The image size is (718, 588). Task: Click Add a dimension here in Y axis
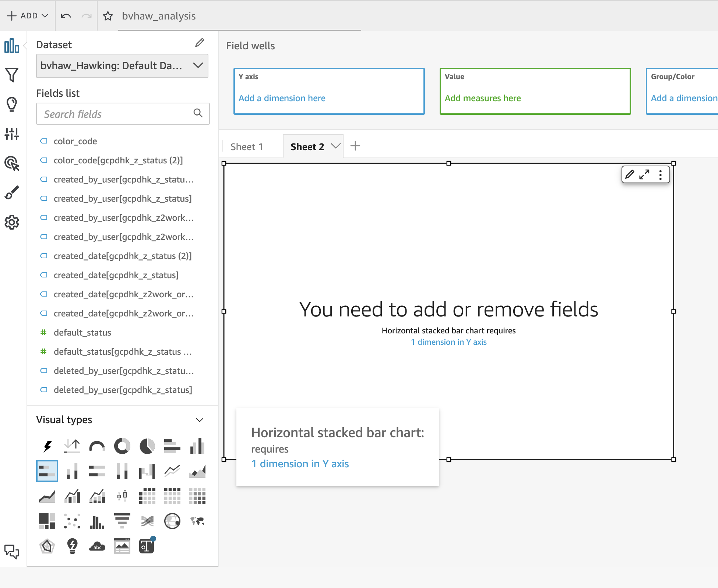[282, 98]
